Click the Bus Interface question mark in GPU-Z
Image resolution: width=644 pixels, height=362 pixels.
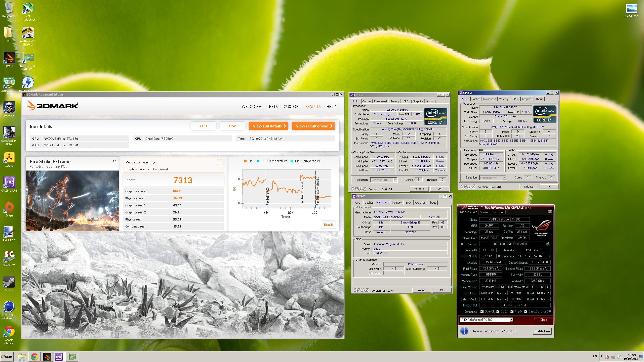550,256
